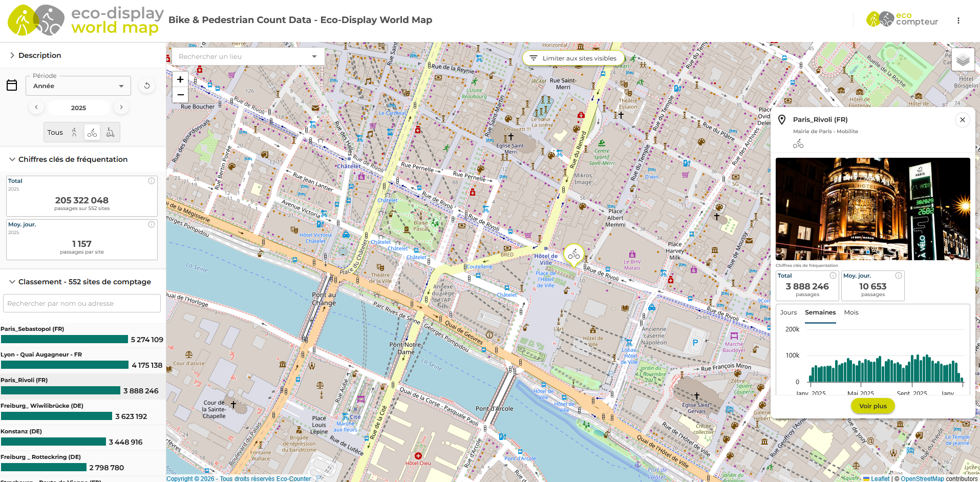The width and height of the screenshot is (980, 482).
Task: Expand the Description section
Action: pos(39,55)
